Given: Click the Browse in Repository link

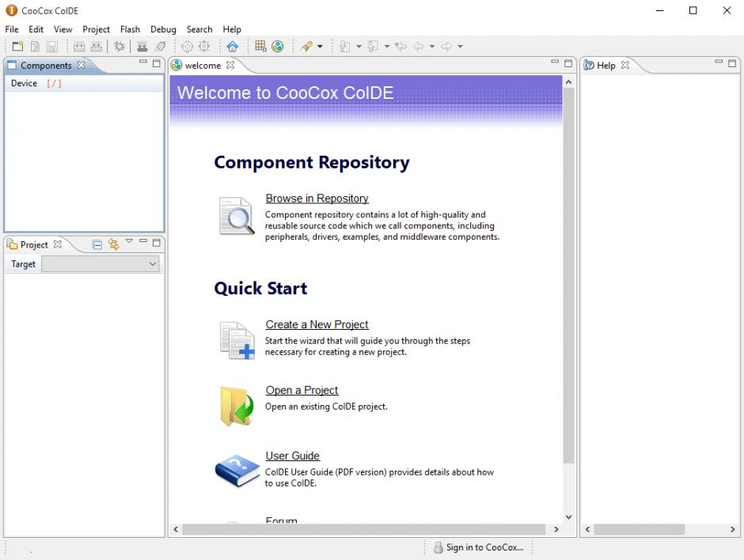Looking at the screenshot, I should click(317, 199).
